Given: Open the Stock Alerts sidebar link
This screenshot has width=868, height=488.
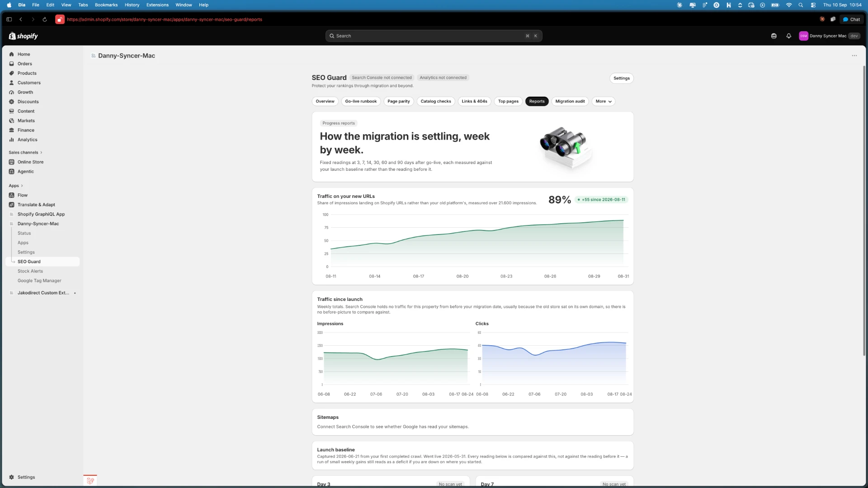Looking at the screenshot, I should coord(30,271).
